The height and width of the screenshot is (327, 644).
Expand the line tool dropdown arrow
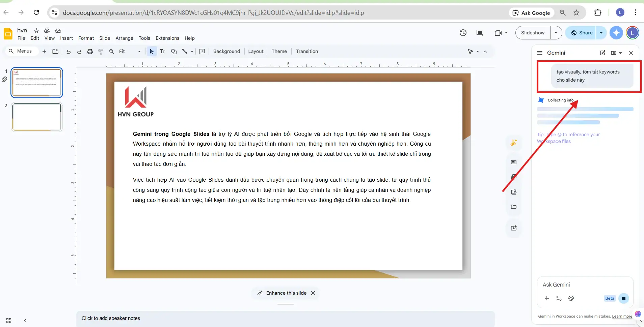click(192, 51)
